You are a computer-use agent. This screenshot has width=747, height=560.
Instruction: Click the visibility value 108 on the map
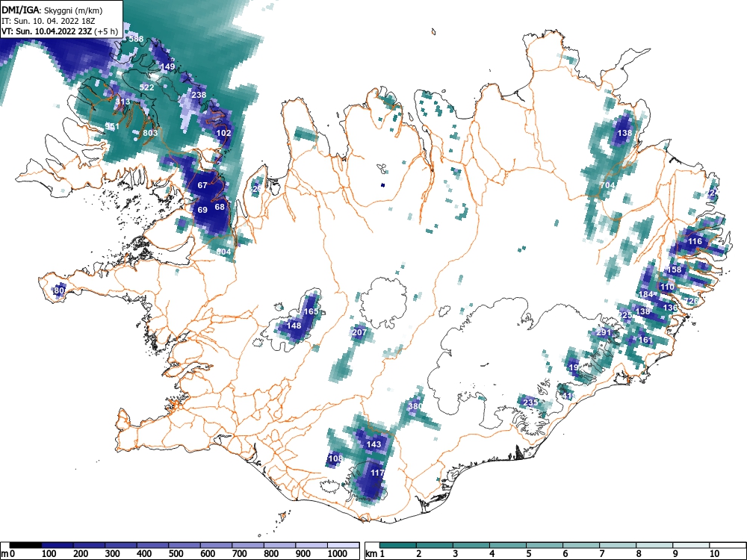click(x=335, y=458)
